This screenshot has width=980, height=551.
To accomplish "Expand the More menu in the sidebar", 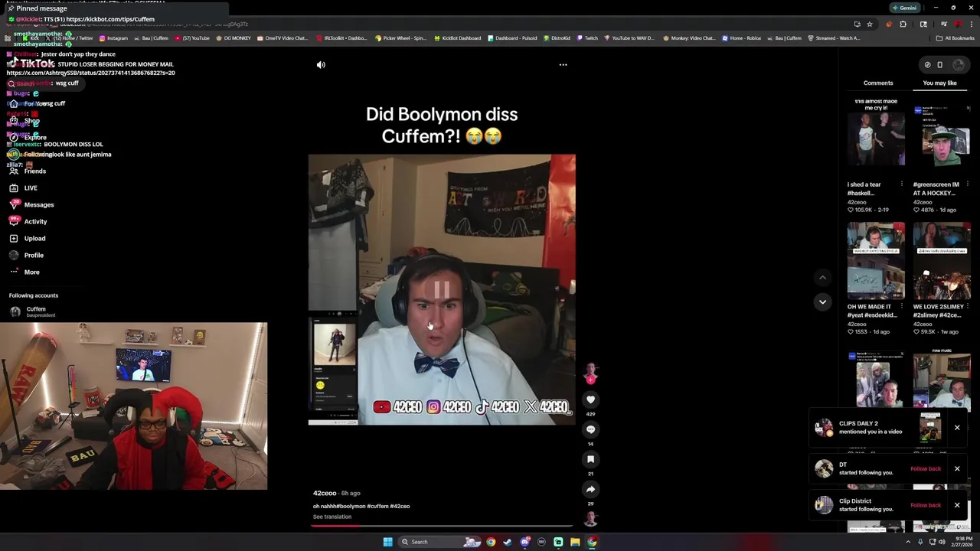I will (x=24, y=272).
